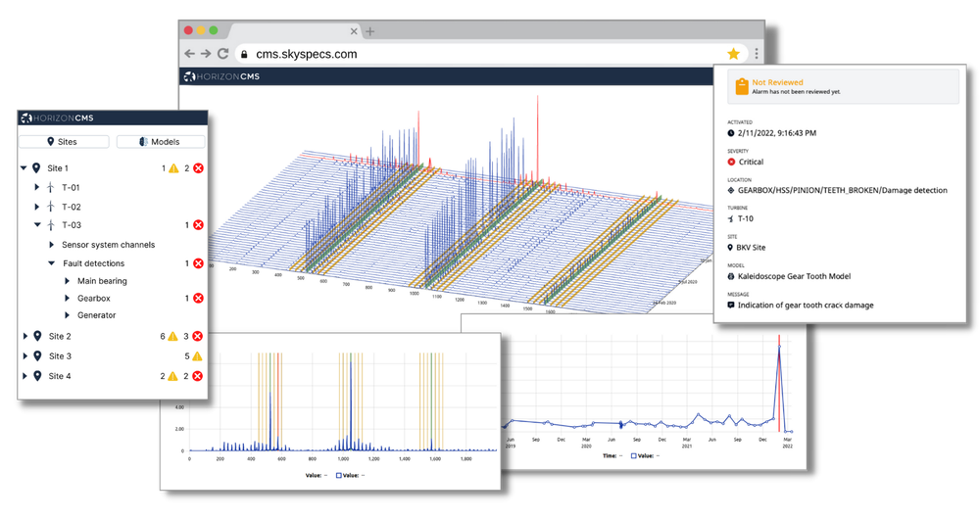Click the Not Reviewed clipboard icon
The height and width of the screenshot is (519, 980).
coord(741,86)
